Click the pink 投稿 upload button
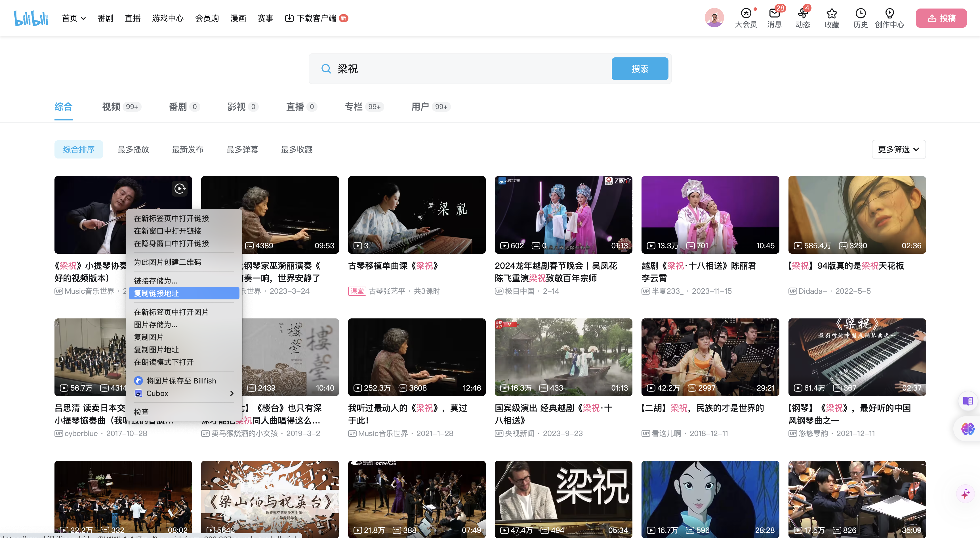The height and width of the screenshot is (538, 980). point(941,18)
